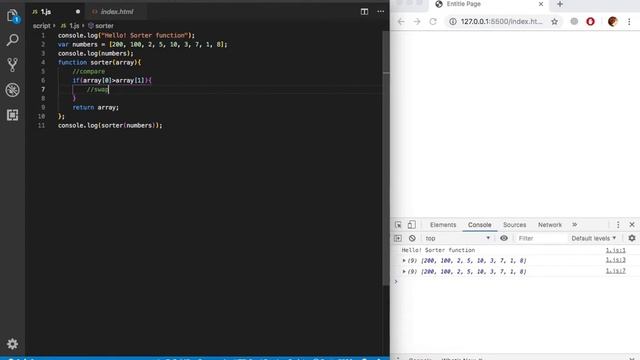Open the Chrome three-dot menu
Image resolution: width=640 pixels, height=360 pixels.
629,22
